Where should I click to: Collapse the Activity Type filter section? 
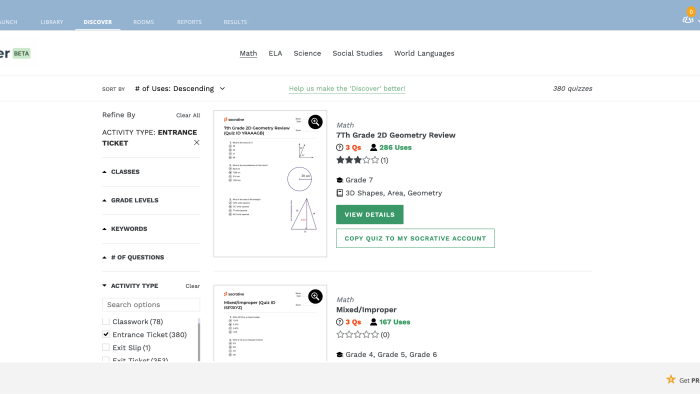click(x=130, y=286)
